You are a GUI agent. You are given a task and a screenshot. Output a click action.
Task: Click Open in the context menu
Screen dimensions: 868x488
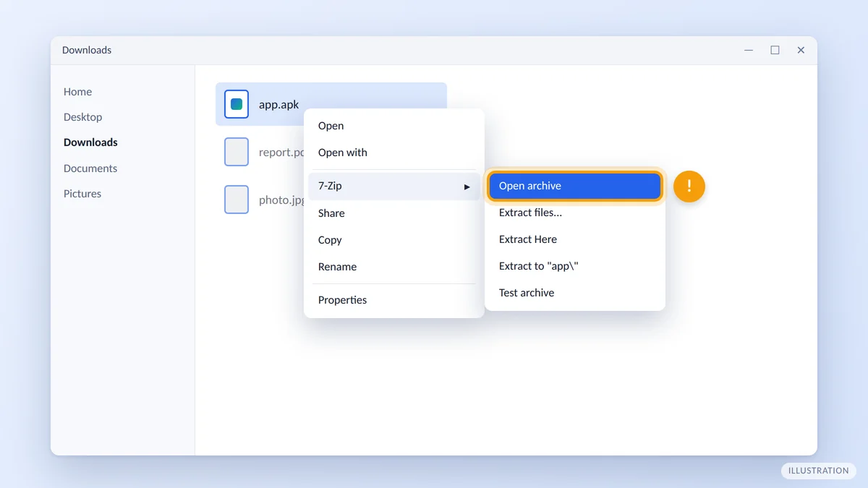click(394, 126)
